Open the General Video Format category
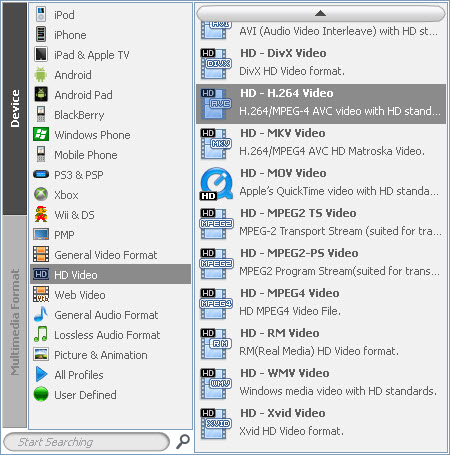Image resolution: width=450 pixels, height=455 pixels. point(110,254)
